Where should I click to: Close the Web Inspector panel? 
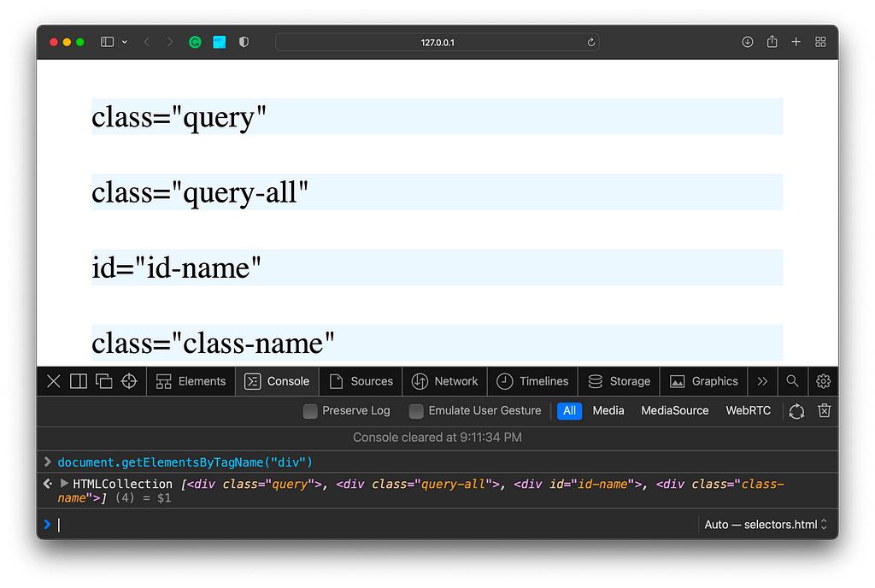tap(53, 381)
